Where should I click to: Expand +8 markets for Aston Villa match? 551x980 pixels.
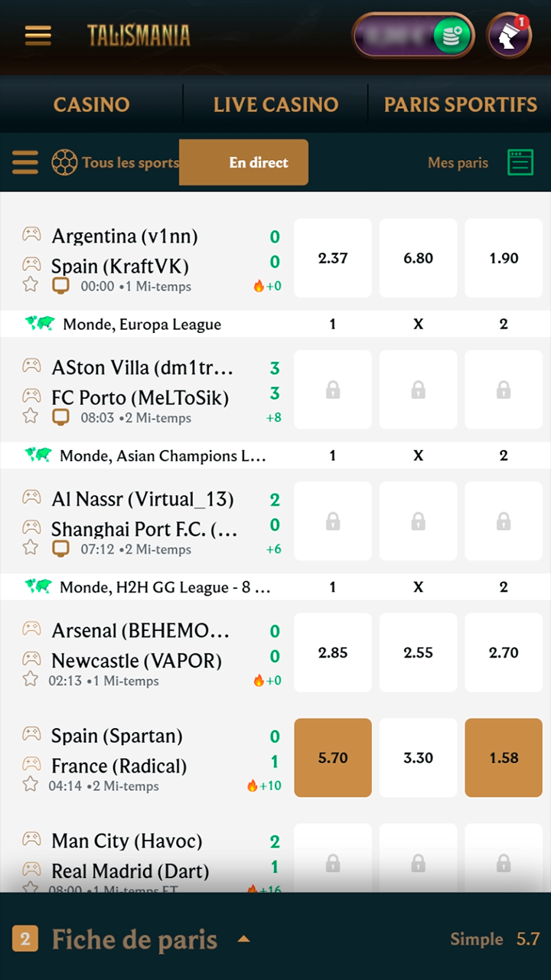(273, 418)
